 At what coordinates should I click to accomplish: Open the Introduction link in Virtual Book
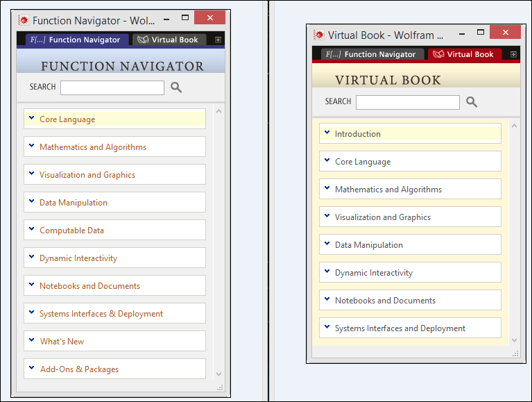[x=358, y=134]
